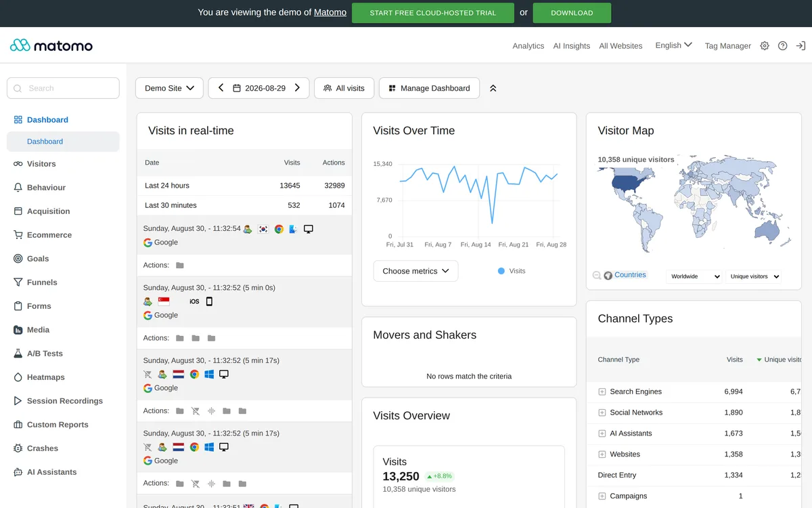Click returning visitor icon in 11:32:54 visit
Image resolution: width=812 pixels, height=508 pixels.
click(248, 229)
